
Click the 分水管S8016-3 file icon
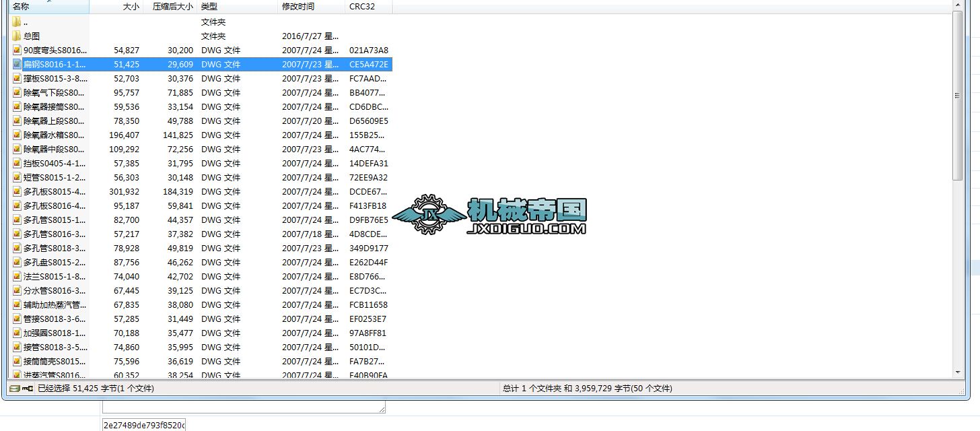point(17,291)
